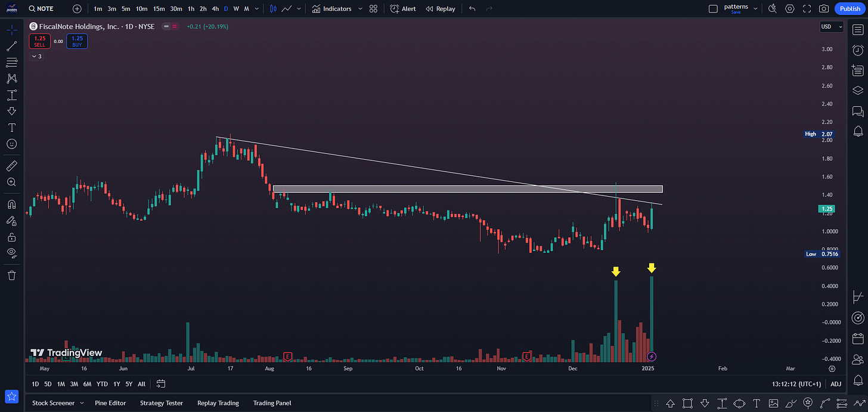This screenshot has width=868, height=412.
Task: Undo the last chart action
Action: point(472,9)
